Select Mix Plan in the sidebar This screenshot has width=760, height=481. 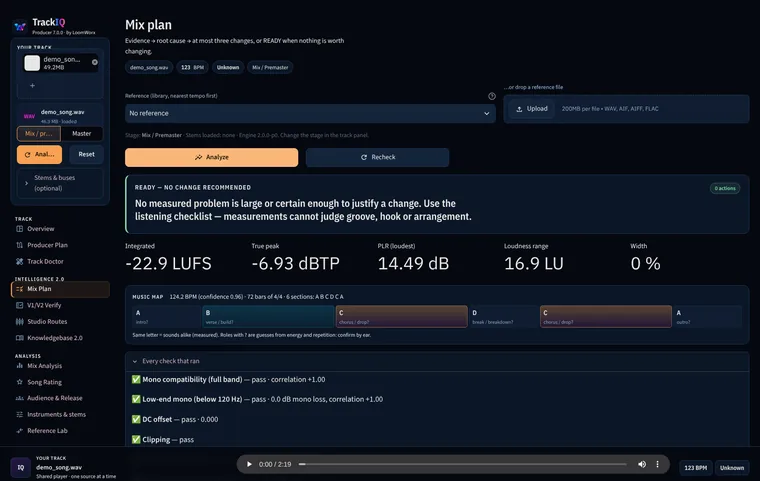[x=60, y=289]
